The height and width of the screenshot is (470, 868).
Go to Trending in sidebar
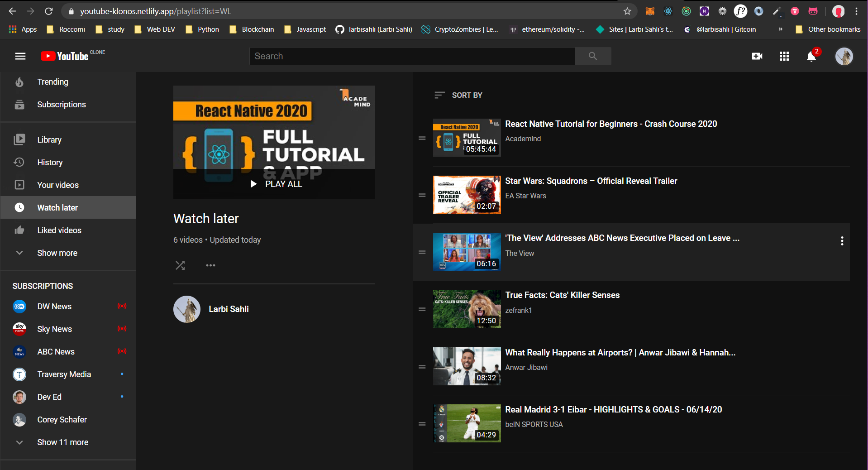(68, 82)
